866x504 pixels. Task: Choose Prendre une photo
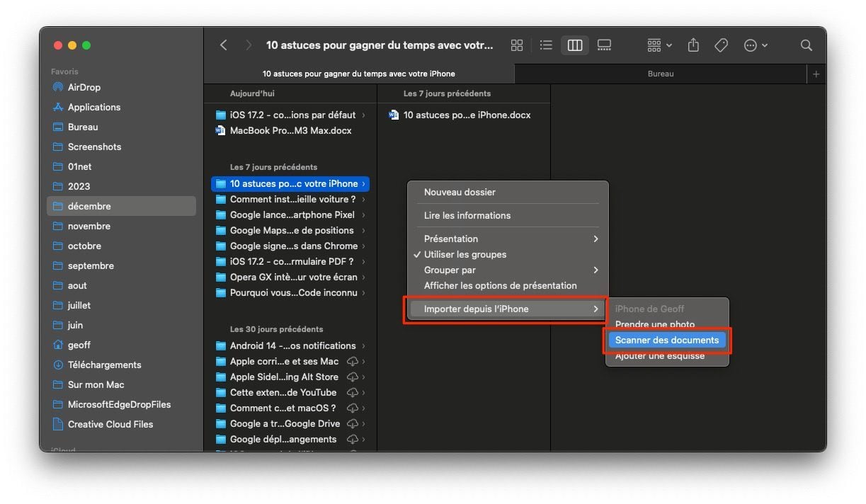pyautogui.click(x=667, y=324)
